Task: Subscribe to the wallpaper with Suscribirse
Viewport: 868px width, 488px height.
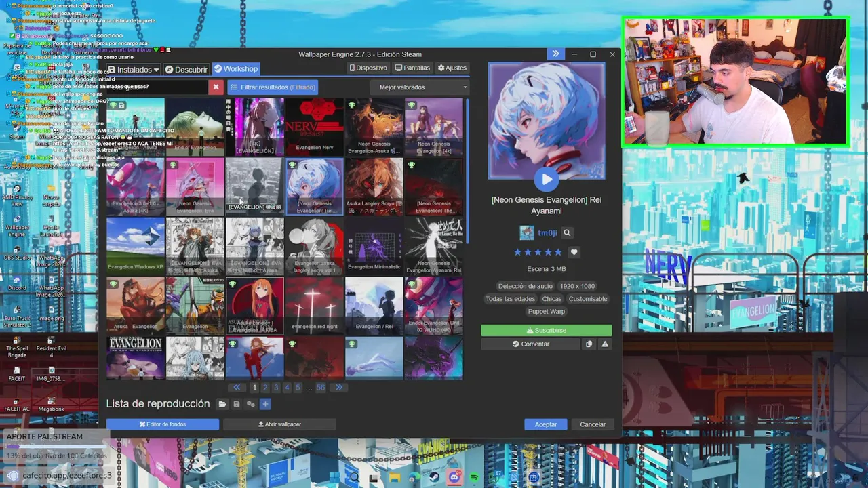Action: click(547, 331)
